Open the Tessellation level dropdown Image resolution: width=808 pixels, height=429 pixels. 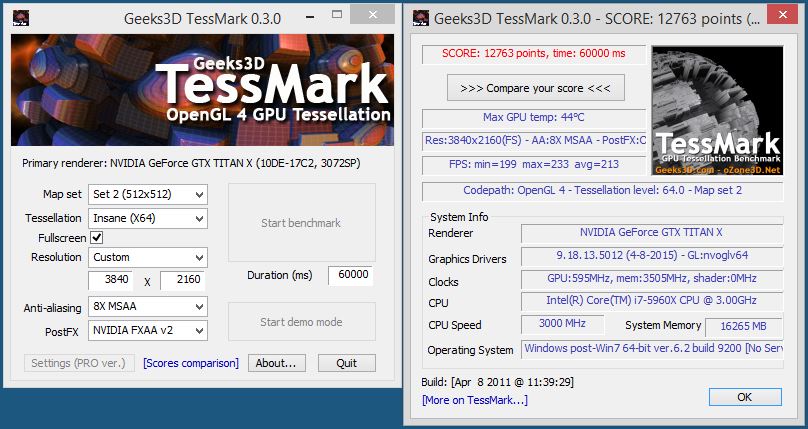(x=148, y=218)
